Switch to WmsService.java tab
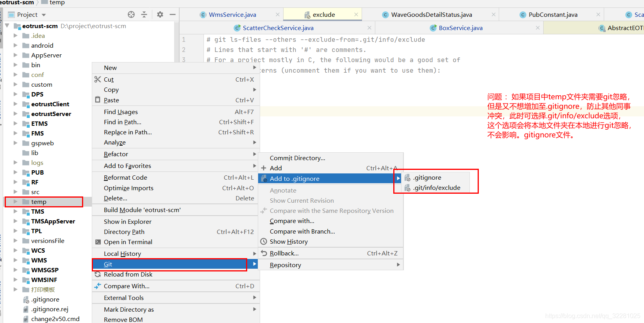The height and width of the screenshot is (323, 644). [232, 14]
